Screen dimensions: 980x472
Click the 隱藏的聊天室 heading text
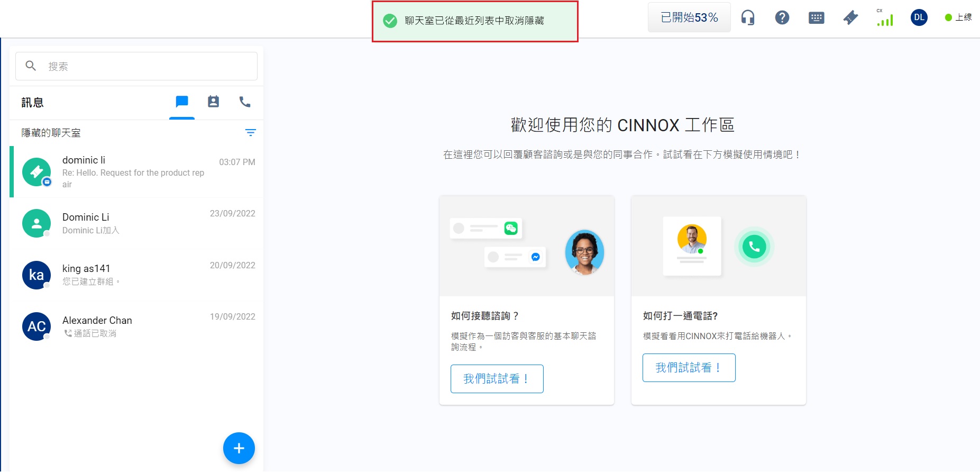[x=51, y=133]
